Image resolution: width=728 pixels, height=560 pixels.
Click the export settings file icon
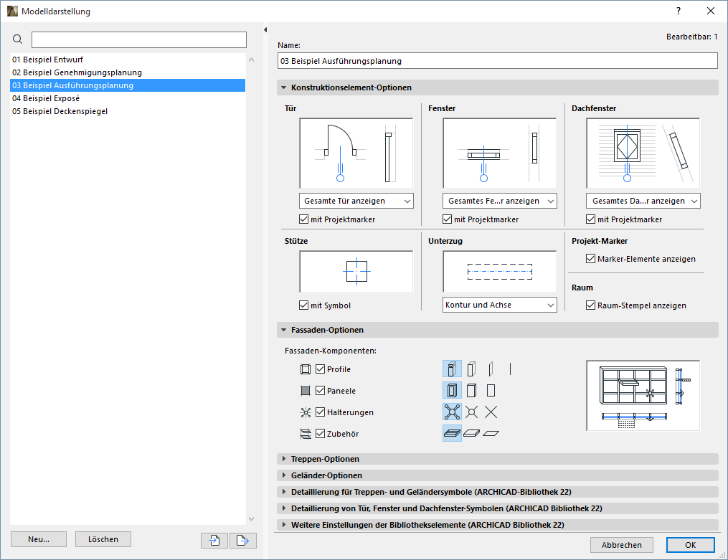pos(242,540)
